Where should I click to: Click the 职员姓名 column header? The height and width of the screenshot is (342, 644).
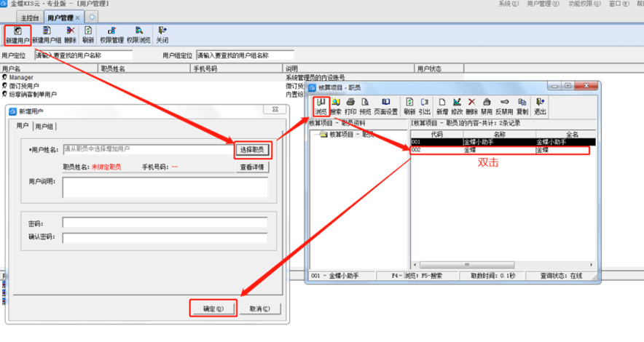click(x=144, y=68)
